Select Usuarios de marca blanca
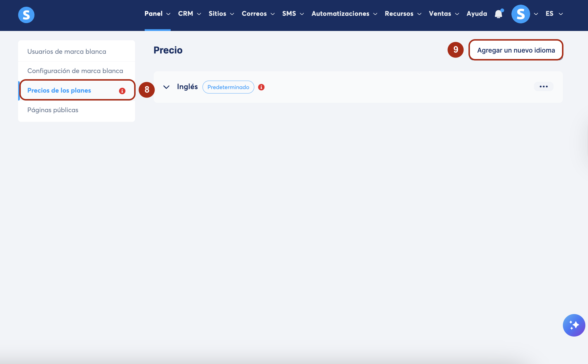The image size is (588, 364). (67, 51)
